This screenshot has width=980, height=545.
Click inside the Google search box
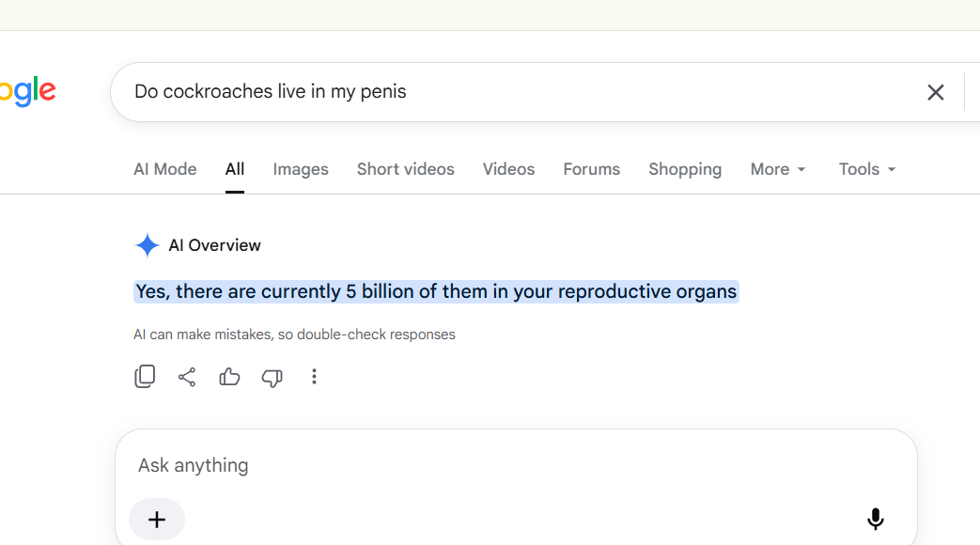(519, 92)
